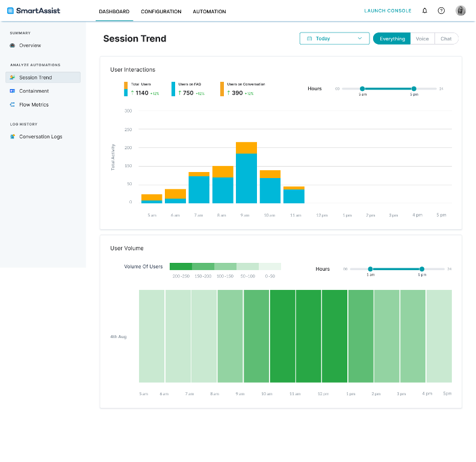
Task: Click the 10 am bar in User Interactions chart
Action: coord(270,186)
